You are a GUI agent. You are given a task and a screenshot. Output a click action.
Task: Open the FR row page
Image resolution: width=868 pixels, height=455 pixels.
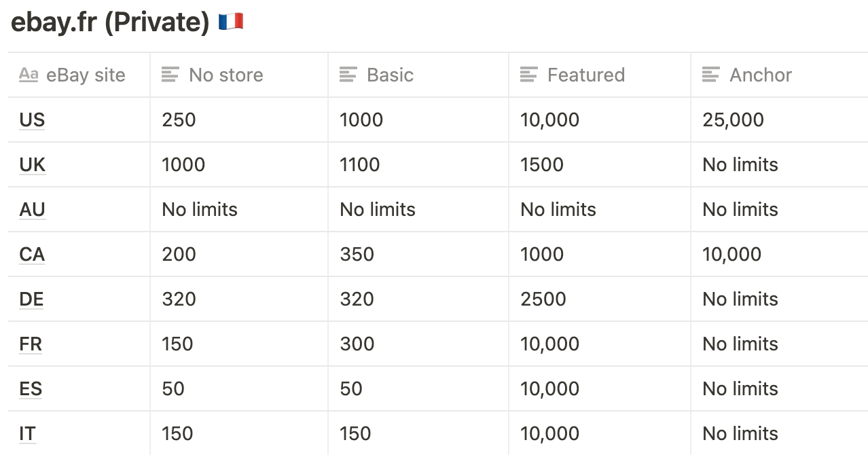click(x=31, y=344)
